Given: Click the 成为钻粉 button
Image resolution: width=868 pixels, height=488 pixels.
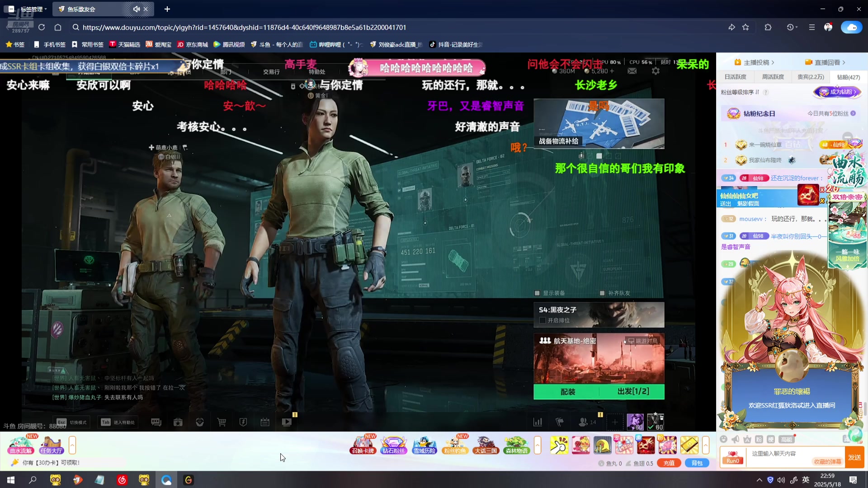Looking at the screenshot, I should [838, 92].
